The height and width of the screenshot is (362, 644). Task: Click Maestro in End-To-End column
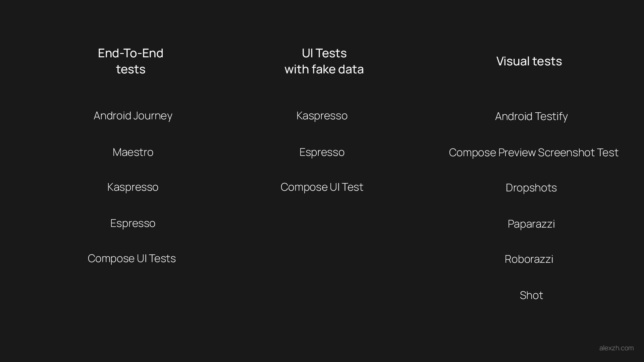pyautogui.click(x=133, y=152)
